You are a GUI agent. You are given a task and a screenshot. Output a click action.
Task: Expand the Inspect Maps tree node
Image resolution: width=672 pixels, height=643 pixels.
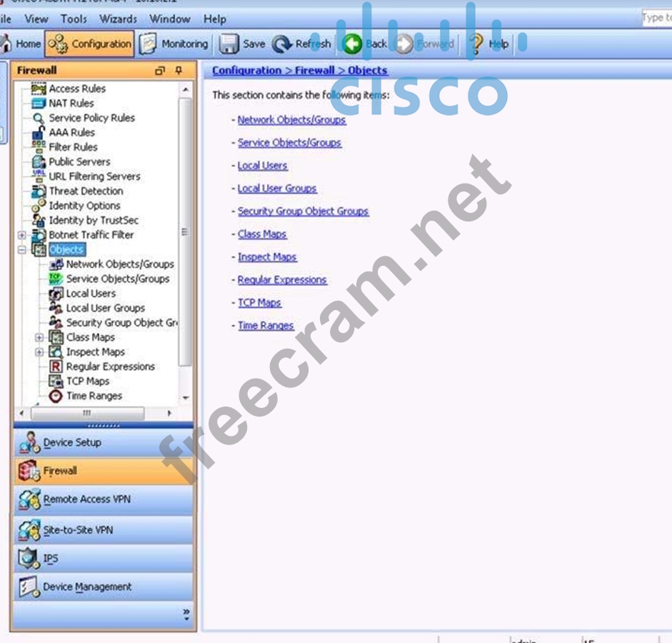pyautogui.click(x=39, y=352)
